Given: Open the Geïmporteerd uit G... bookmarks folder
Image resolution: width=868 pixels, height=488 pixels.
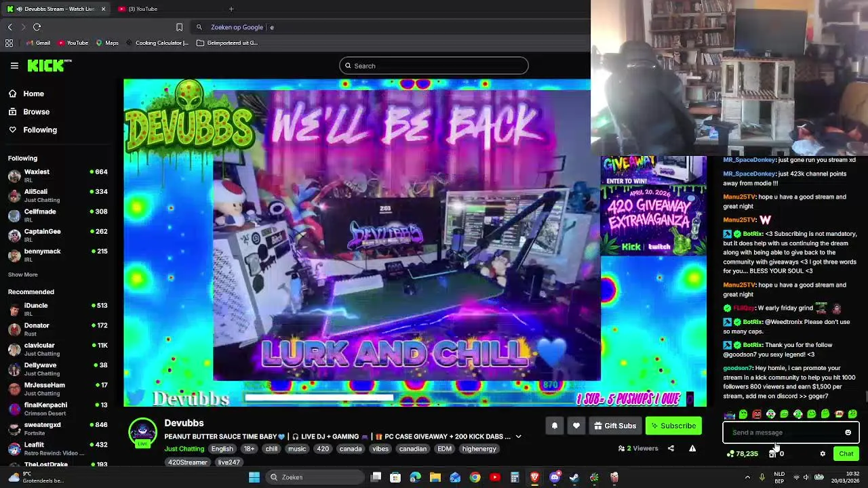Looking at the screenshot, I should (x=227, y=43).
